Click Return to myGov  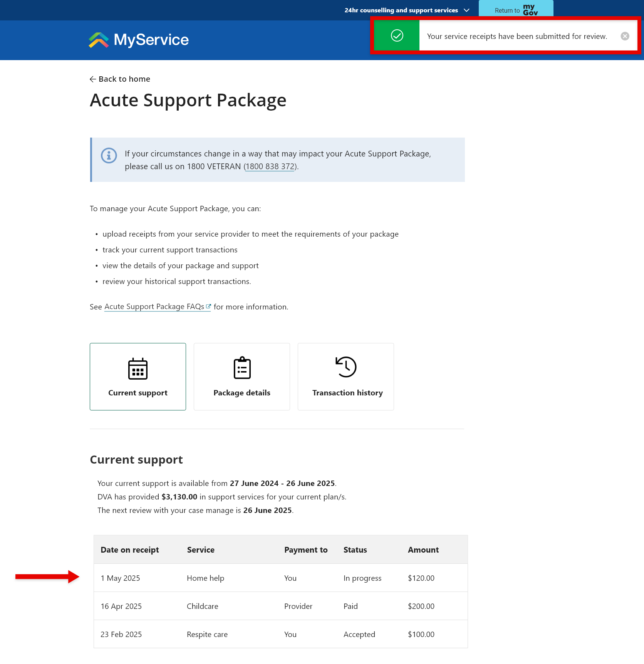click(516, 10)
